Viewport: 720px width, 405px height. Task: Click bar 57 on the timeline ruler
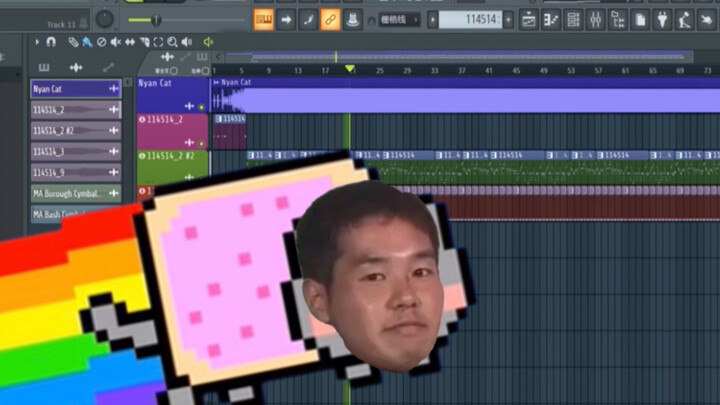click(x=598, y=71)
